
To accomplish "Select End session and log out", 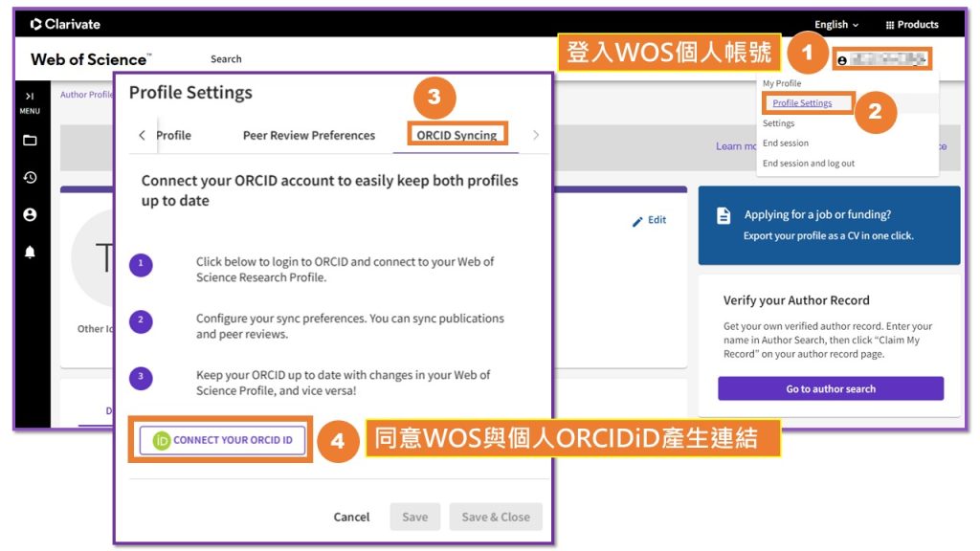I will tap(808, 163).
